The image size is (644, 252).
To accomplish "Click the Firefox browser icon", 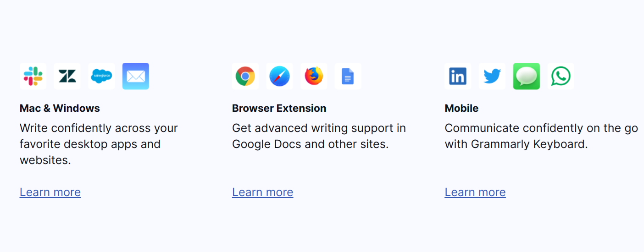I will pos(314,76).
